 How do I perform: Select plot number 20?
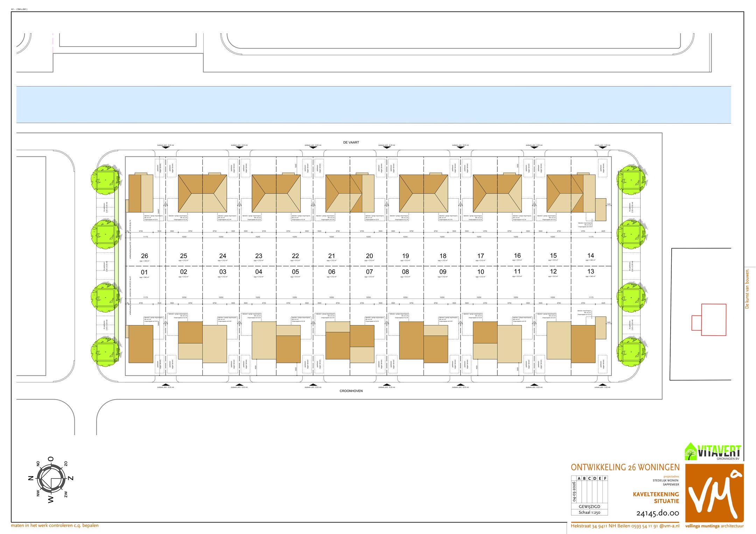(x=369, y=256)
